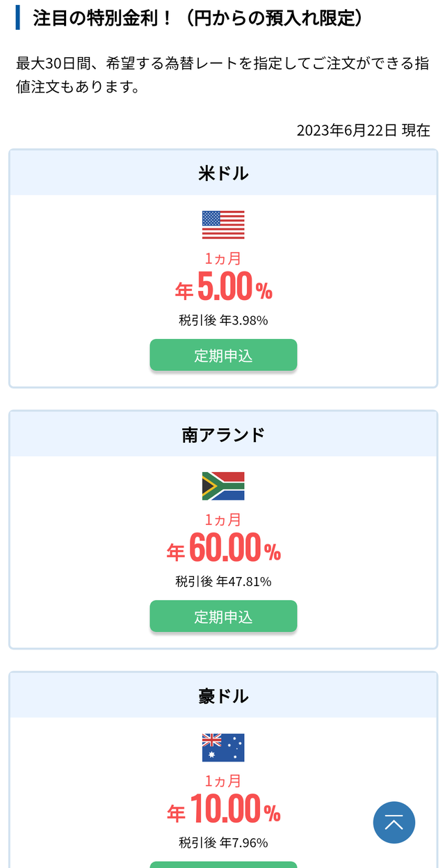This screenshot has height=868, width=445.
Task: Click the 税引後 年7.96% label
Action: coord(223,842)
